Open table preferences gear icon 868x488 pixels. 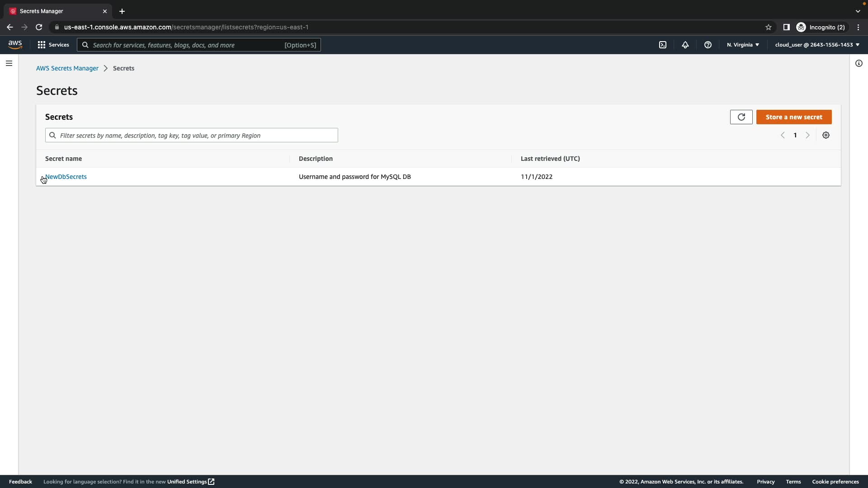click(x=826, y=135)
